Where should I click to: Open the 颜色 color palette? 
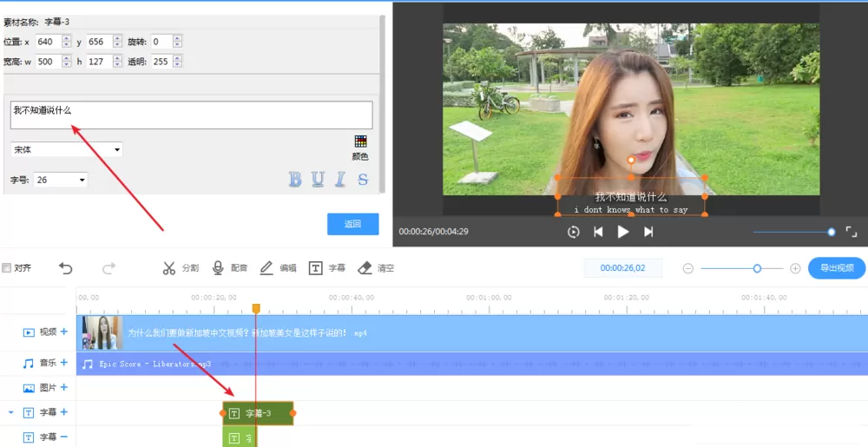tap(360, 148)
